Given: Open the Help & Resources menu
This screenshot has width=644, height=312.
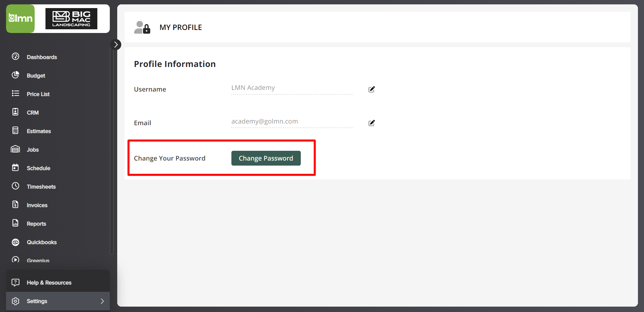Looking at the screenshot, I should coord(49,283).
